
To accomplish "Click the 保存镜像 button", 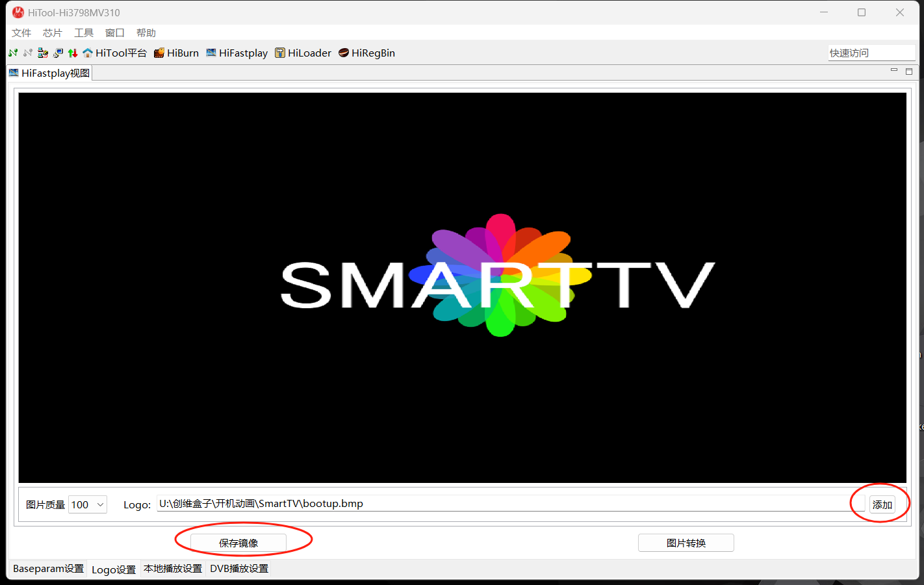I will tap(238, 543).
